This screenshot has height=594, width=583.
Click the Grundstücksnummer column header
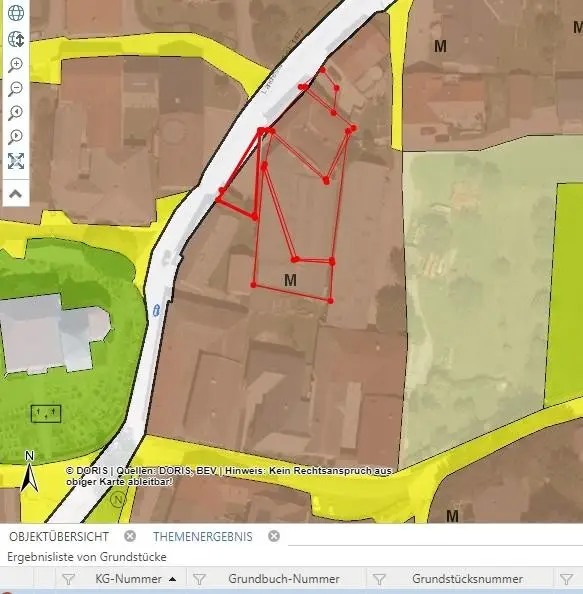click(467, 579)
